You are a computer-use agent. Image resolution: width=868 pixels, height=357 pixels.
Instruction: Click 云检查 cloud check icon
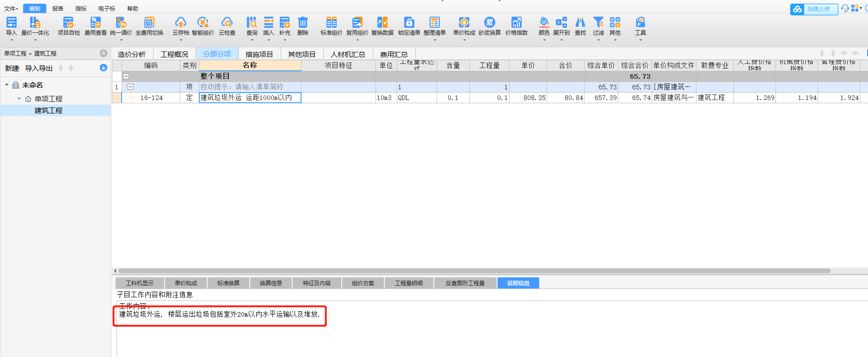click(227, 22)
